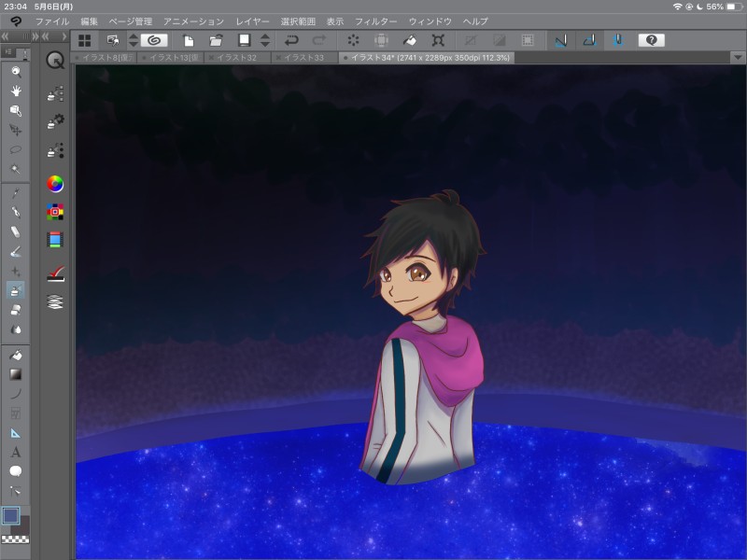The height and width of the screenshot is (560, 747).
Task: Select the Figure curve tool
Action: (16, 394)
